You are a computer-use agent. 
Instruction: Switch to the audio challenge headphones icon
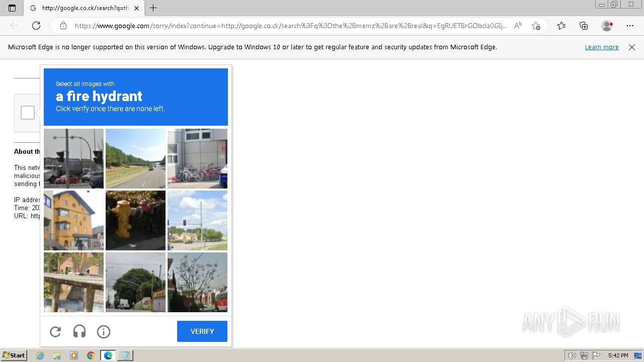pyautogui.click(x=79, y=331)
